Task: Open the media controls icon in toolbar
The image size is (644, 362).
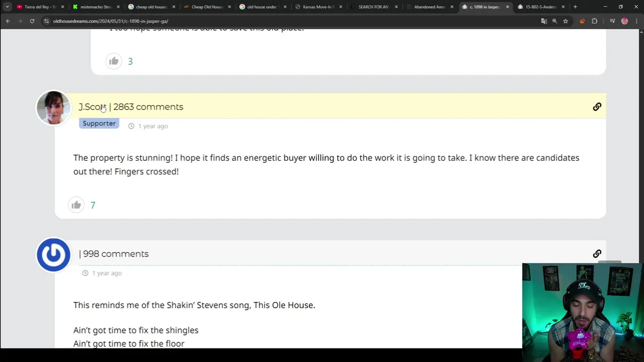Action: pyautogui.click(x=612, y=21)
